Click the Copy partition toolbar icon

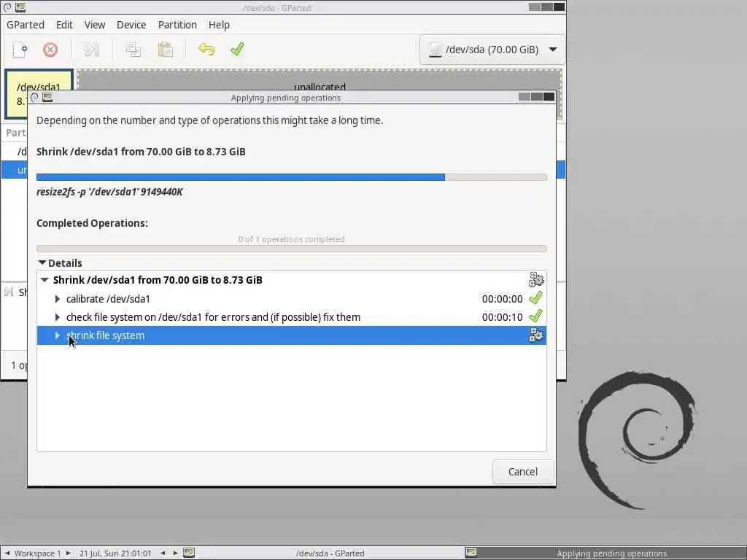pyautogui.click(x=133, y=50)
